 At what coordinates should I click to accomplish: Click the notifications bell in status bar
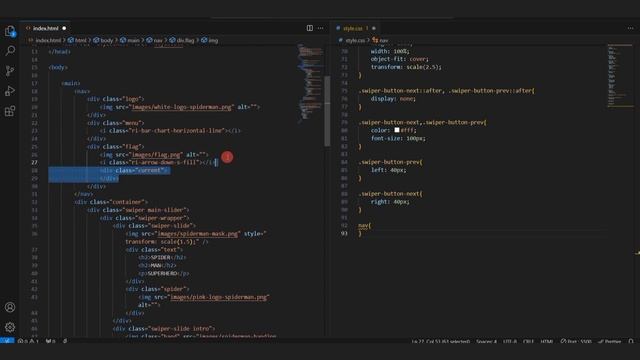631,341
